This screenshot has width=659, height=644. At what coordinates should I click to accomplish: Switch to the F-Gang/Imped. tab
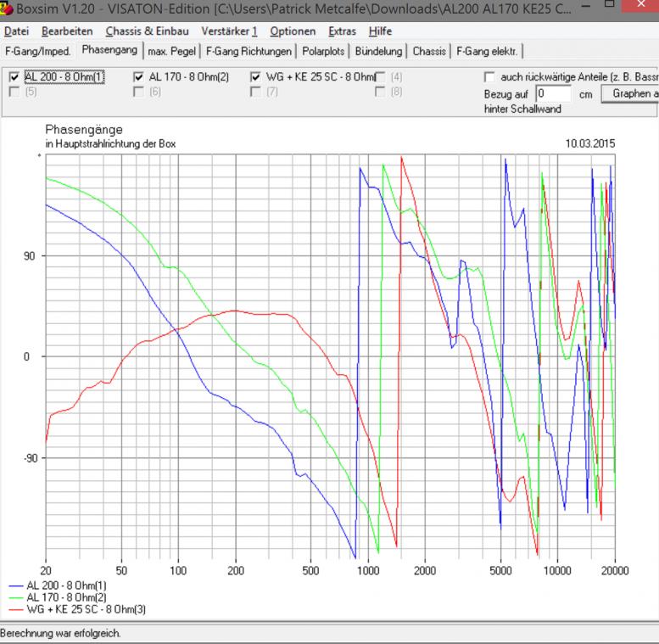click(x=38, y=51)
